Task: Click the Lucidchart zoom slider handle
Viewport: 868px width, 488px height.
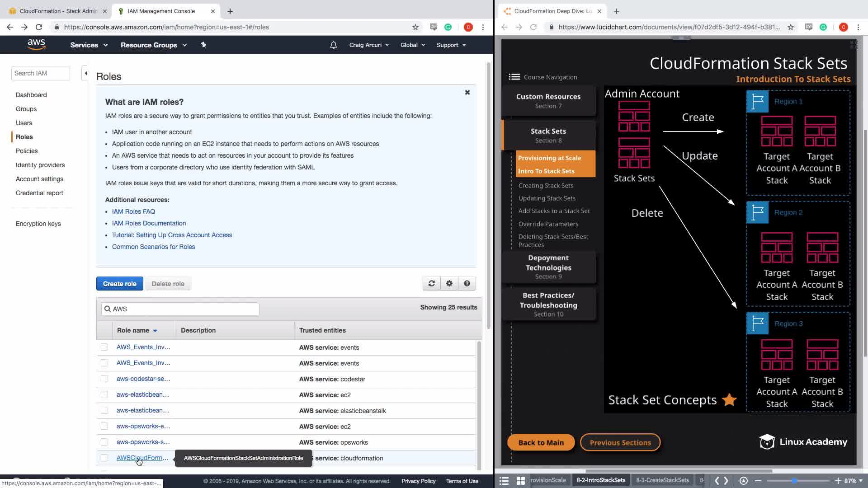Action: point(794,481)
